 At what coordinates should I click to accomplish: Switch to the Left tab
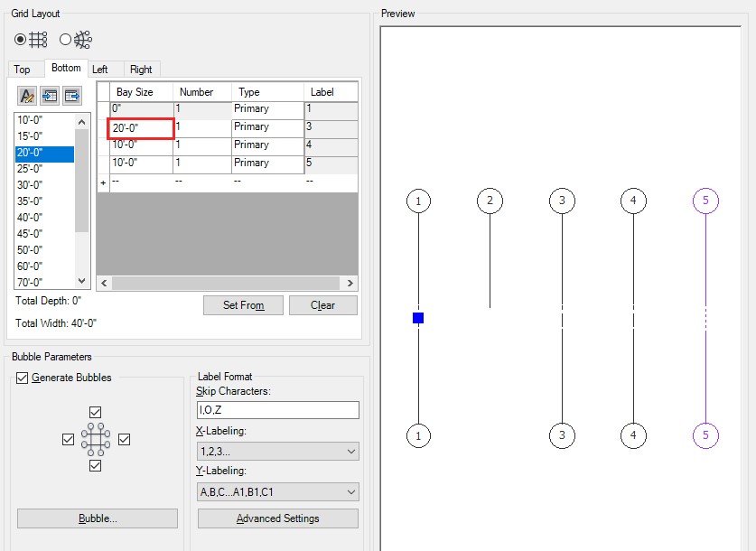click(99, 70)
